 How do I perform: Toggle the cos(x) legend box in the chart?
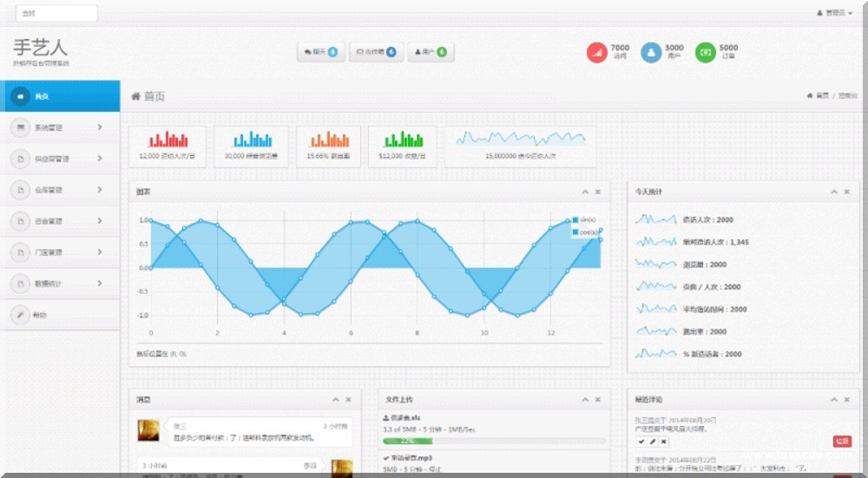pos(575,232)
